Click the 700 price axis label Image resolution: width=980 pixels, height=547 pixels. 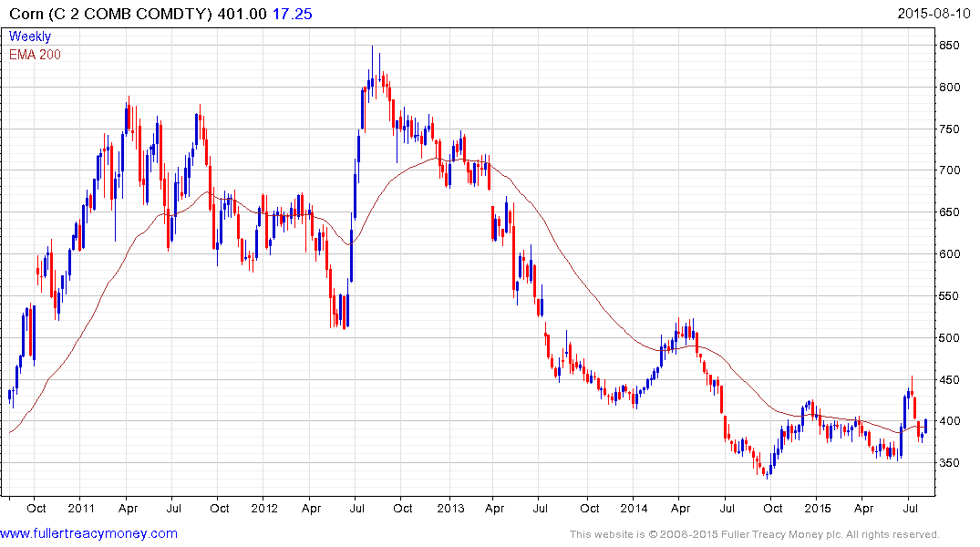tap(949, 170)
